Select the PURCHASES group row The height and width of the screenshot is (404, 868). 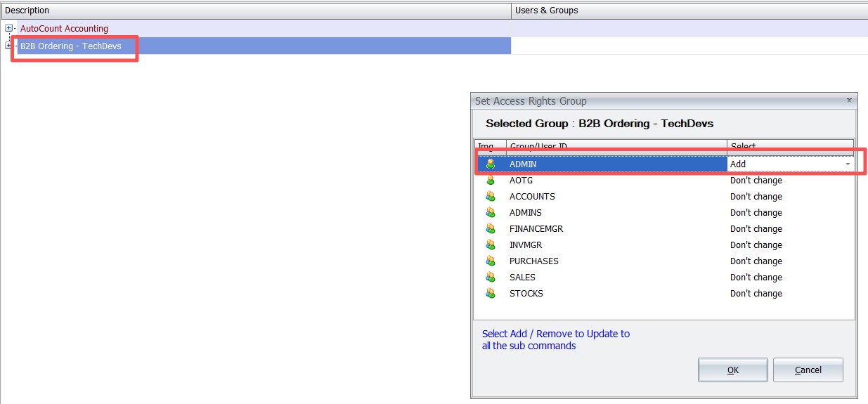click(664, 261)
